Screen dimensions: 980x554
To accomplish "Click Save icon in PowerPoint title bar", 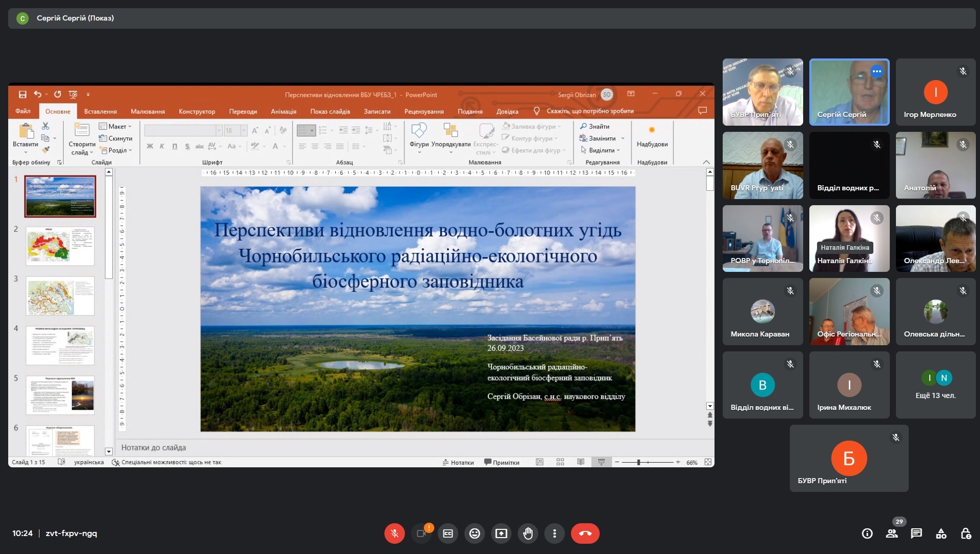I will point(23,94).
